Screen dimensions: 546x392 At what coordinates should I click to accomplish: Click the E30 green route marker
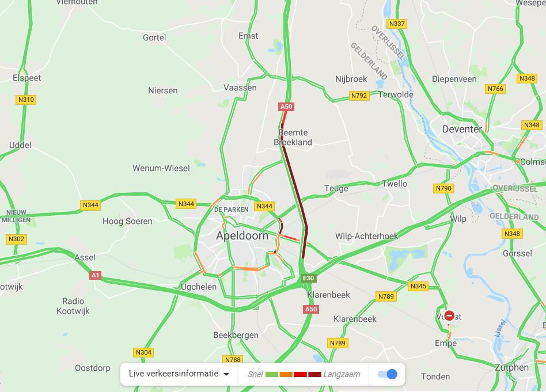[309, 278]
